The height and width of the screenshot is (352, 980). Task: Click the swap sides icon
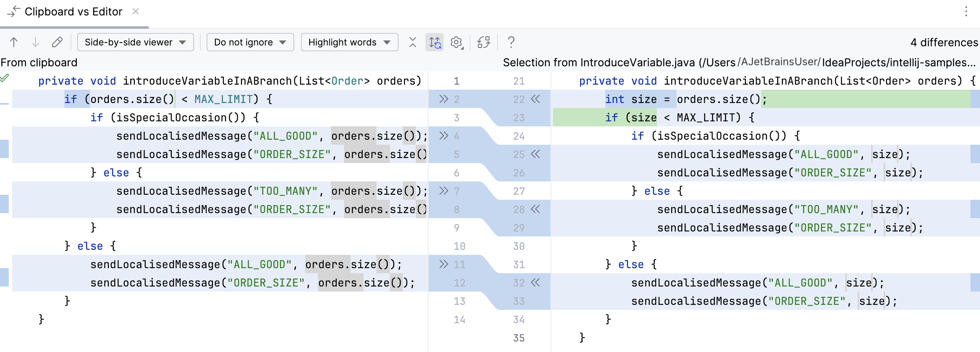tap(484, 42)
